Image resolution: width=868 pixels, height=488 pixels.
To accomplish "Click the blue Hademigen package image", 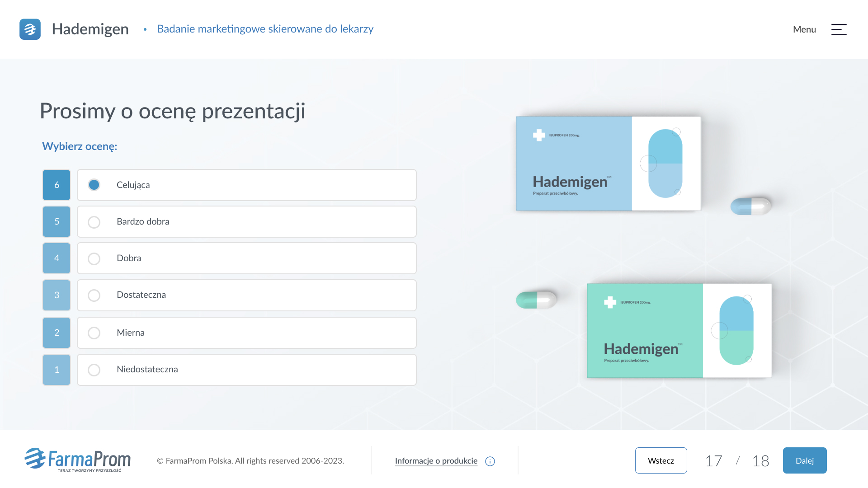I will click(609, 164).
